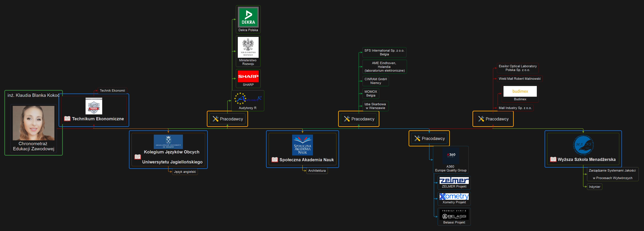Select the Technik Ekonomii node
Viewport: 644px width, 231px height.
point(112,90)
